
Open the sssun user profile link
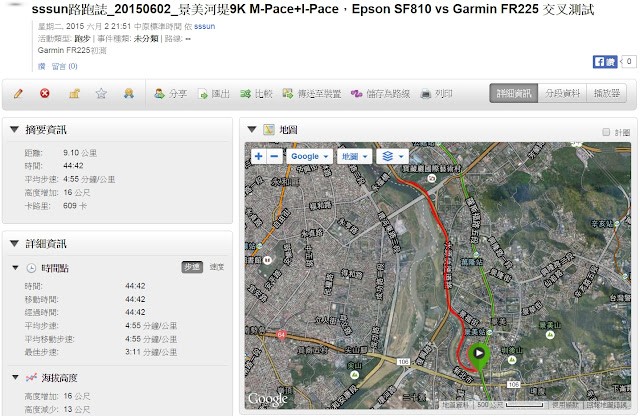click(204, 26)
